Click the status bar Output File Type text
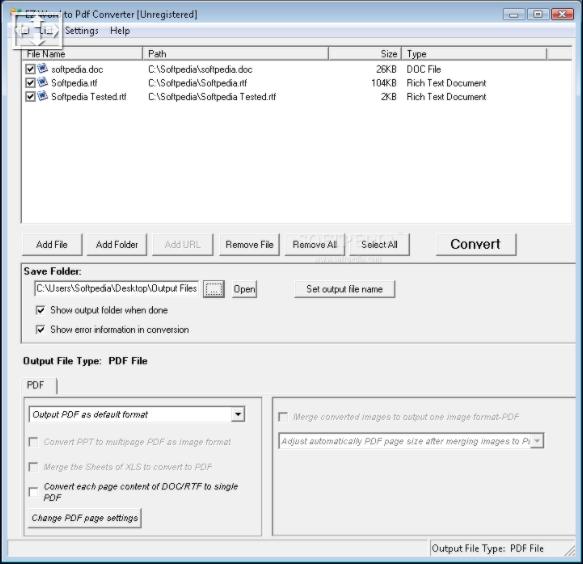Image resolution: width=583 pixels, height=564 pixels. click(487, 548)
